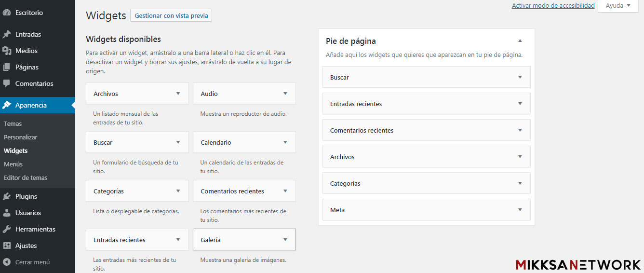The image size is (644, 273).
Task: Open the Ayuda help dropdown
Action: pyautogui.click(x=618, y=6)
